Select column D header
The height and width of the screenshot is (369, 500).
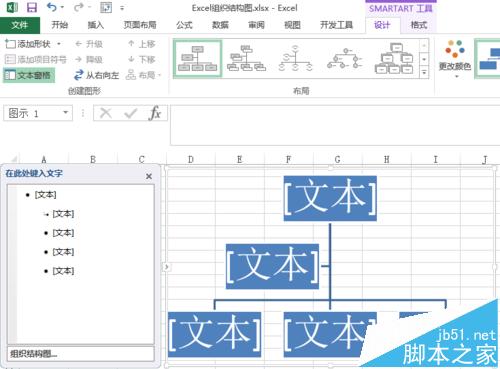pyautogui.click(x=191, y=159)
